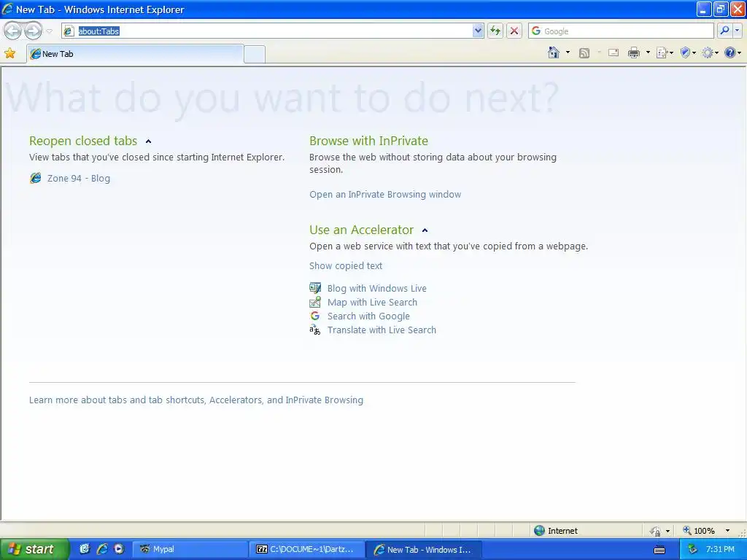Open the Tools gear menu
Viewport: 747px width, 560px height.
710,52
